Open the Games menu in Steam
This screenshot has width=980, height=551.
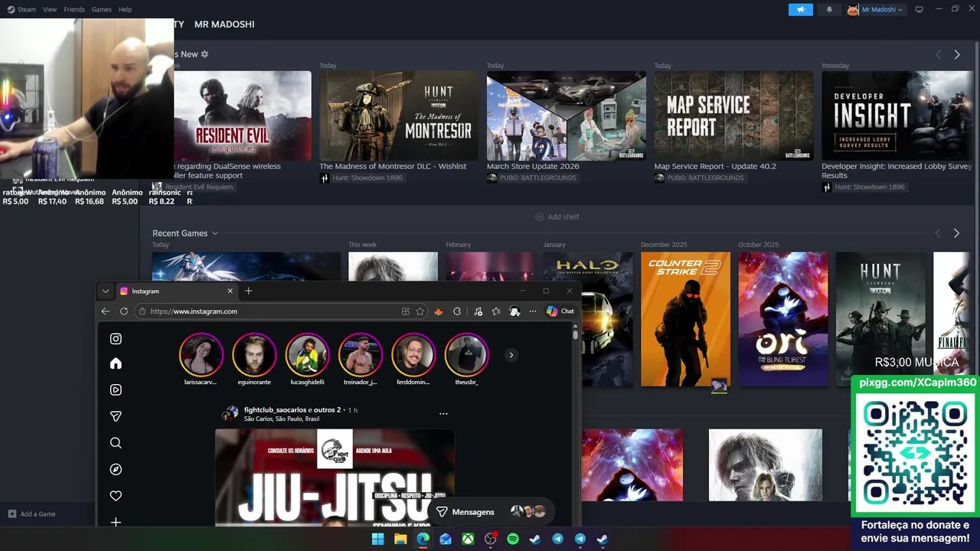(x=101, y=9)
